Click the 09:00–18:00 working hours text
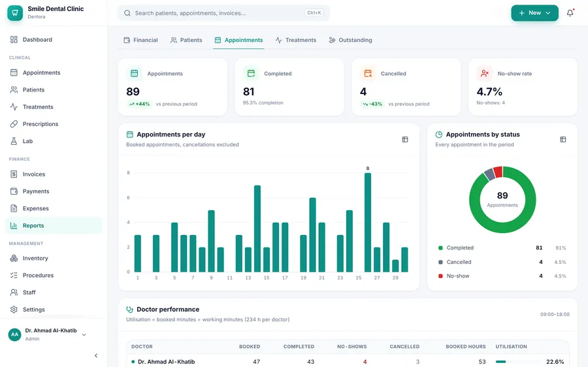The image size is (588, 367). point(555,314)
